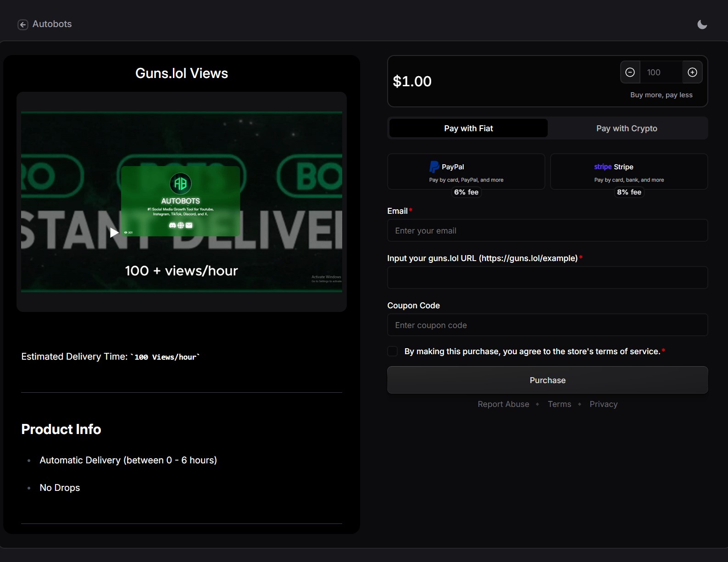Image resolution: width=728 pixels, height=562 pixels.
Task: Click the back arrow icon beside Autobots
Action: (x=23, y=25)
